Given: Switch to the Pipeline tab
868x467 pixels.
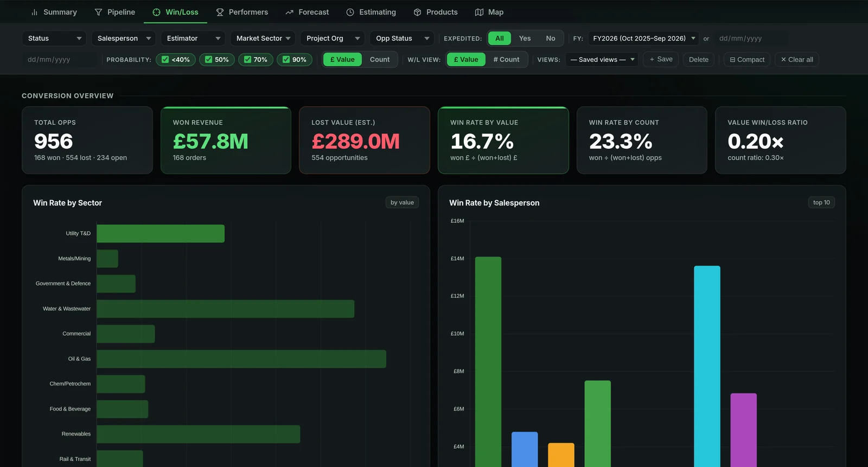Looking at the screenshot, I should tap(114, 12).
